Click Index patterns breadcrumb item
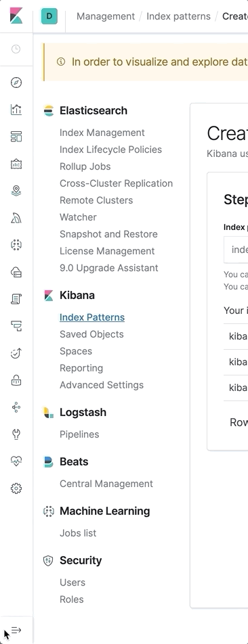Viewport: 248px width, 644px height. 178,16
